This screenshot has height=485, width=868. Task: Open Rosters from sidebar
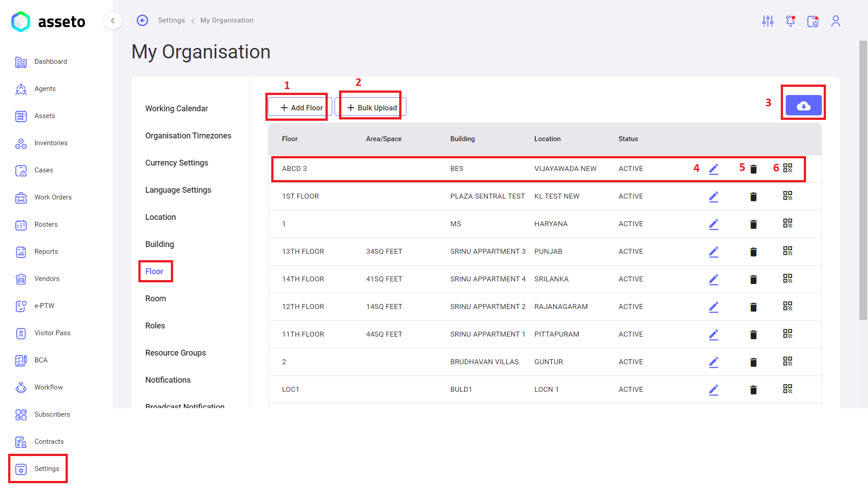37,224
